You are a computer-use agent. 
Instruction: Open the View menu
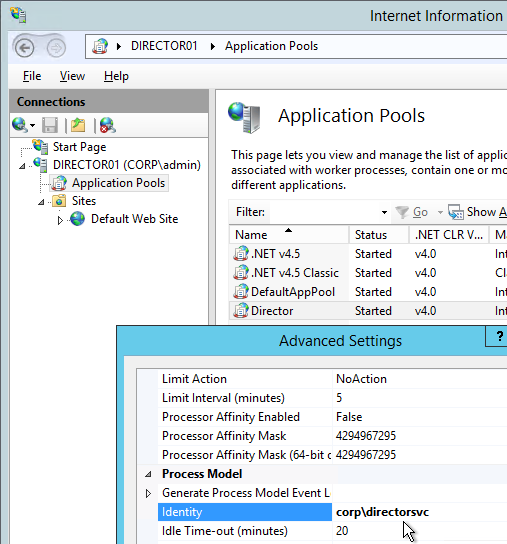[72, 76]
